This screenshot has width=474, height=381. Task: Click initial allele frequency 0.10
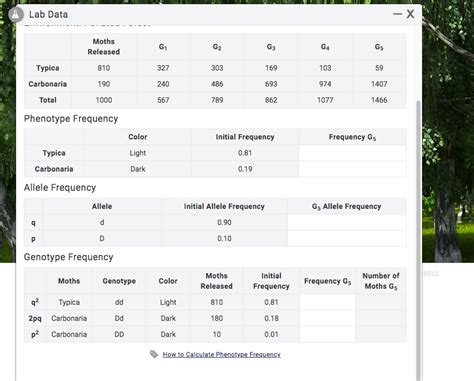pyautogui.click(x=224, y=238)
